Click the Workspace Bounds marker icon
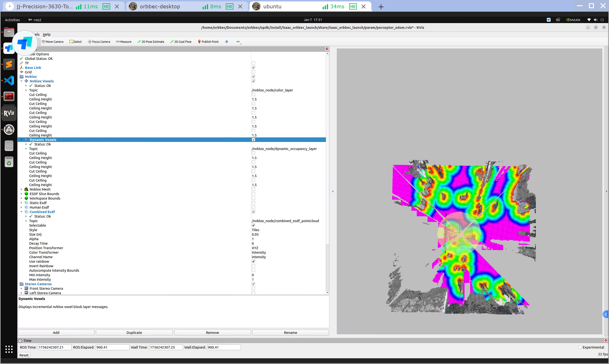Image resolution: width=609 pixels, height=364 pixels. pos(26,199)
